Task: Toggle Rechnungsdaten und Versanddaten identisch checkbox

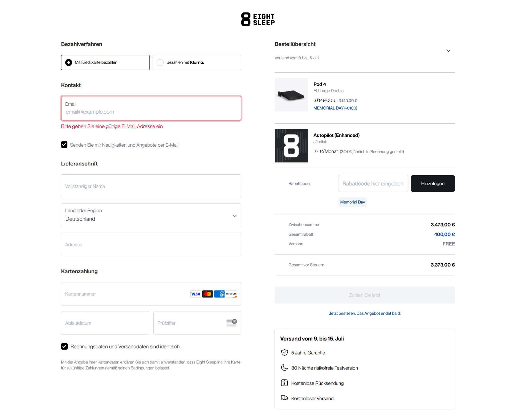Action: click(64, 347)
